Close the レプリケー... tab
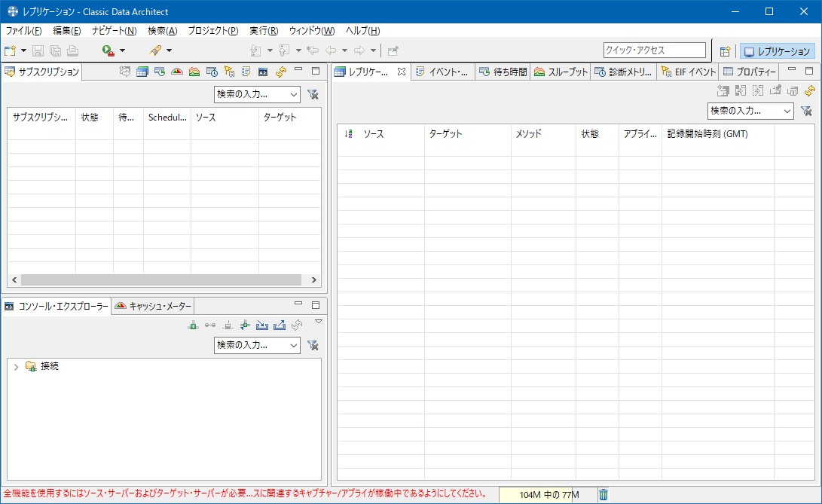 tap(402, 72)
